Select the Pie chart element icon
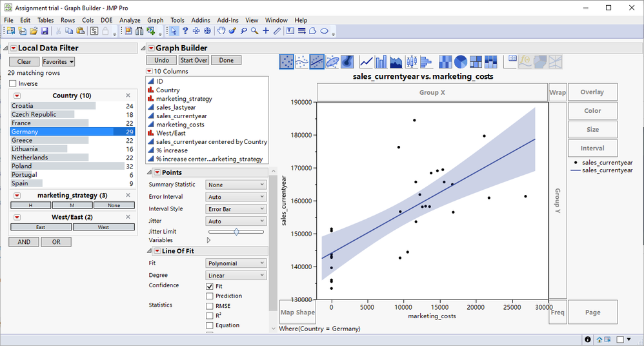The image size is (644, 346). (x=461, y=61)
